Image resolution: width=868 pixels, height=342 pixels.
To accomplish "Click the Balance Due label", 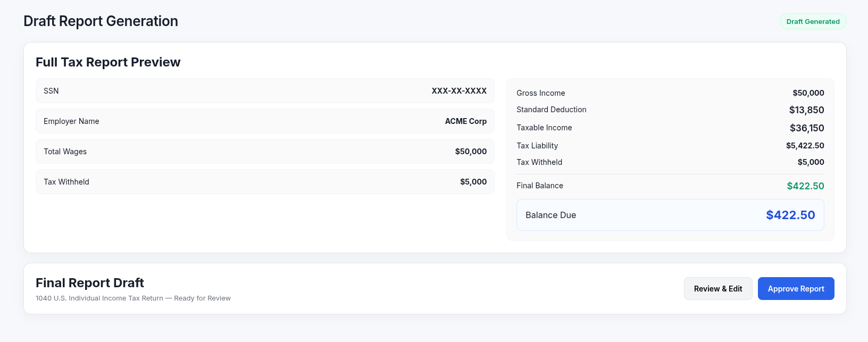I will click(x=550, y=215).
